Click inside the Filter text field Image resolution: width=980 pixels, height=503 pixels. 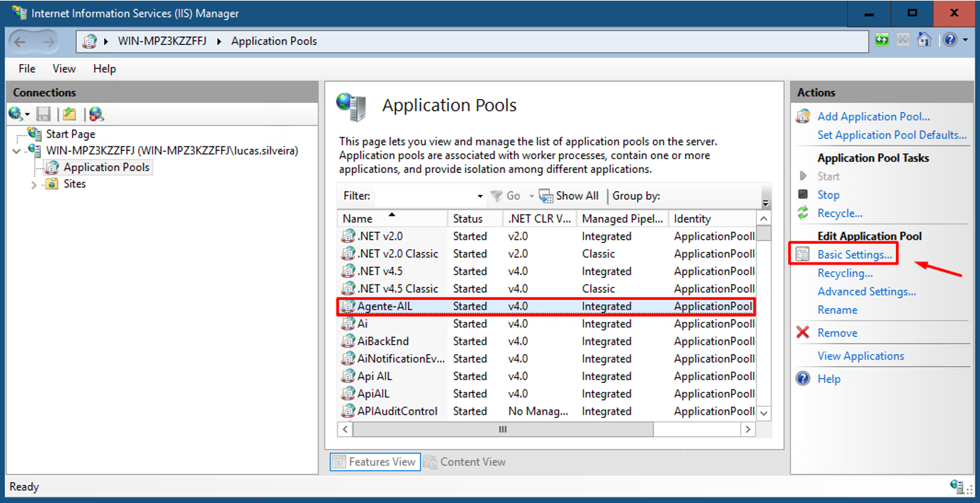(x=425, y=196)
